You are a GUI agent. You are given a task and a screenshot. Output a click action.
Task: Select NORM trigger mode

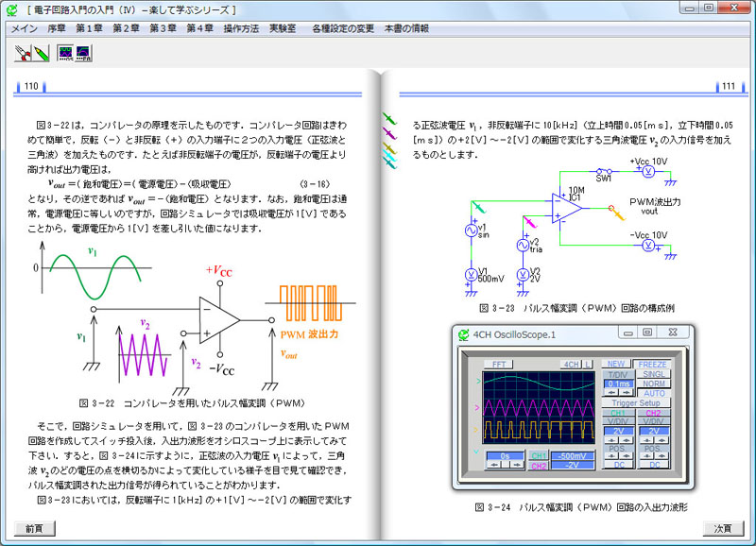pyautogui.click(x=654, y=384)
